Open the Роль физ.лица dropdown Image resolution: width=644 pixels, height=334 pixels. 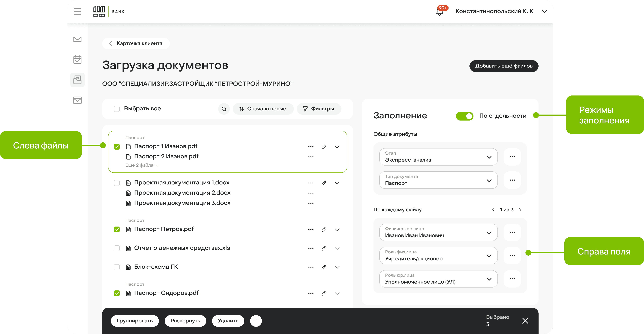[x=438, y=256]
